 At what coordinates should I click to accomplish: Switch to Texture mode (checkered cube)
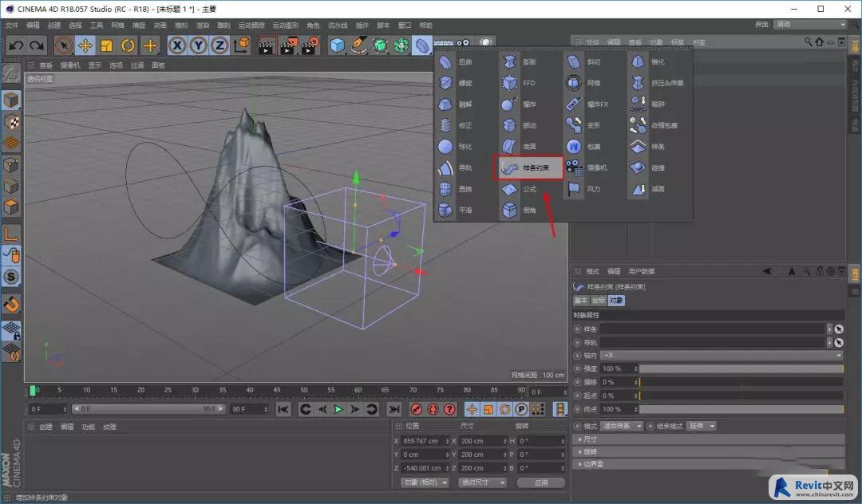click(x=11, y=121)
